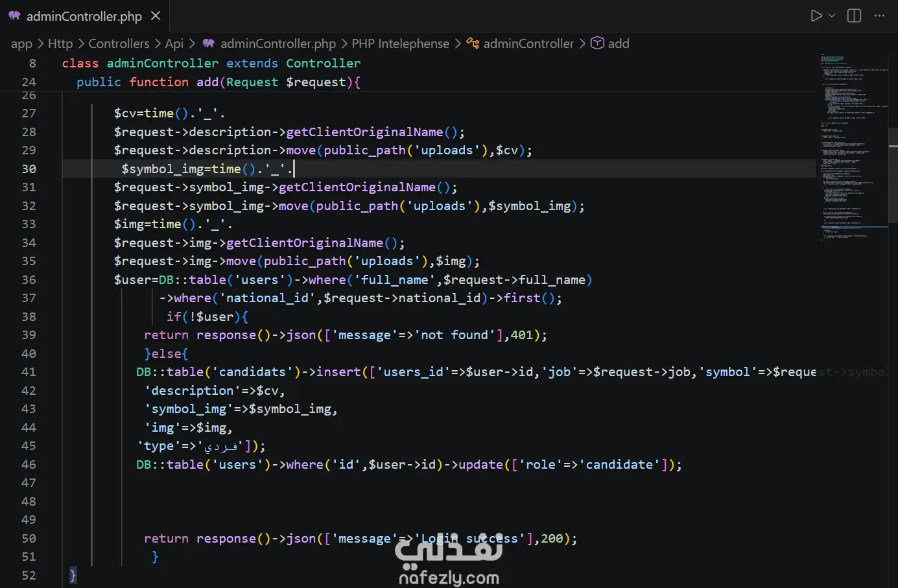Click the method cube icon before add
Image resolution: width=898 pixels, height=588 pixels.
597,43
